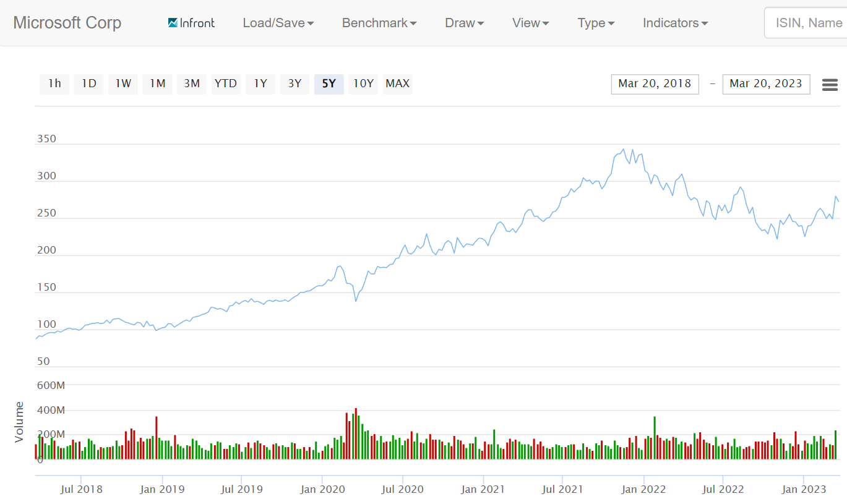Edit the end date Mar 20, 2023
Viewport: 847px width, 504px height.
(766, 84)
